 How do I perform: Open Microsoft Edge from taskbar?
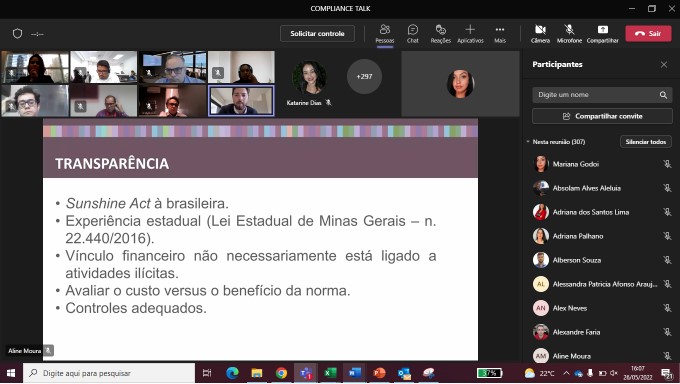(232, 373)
